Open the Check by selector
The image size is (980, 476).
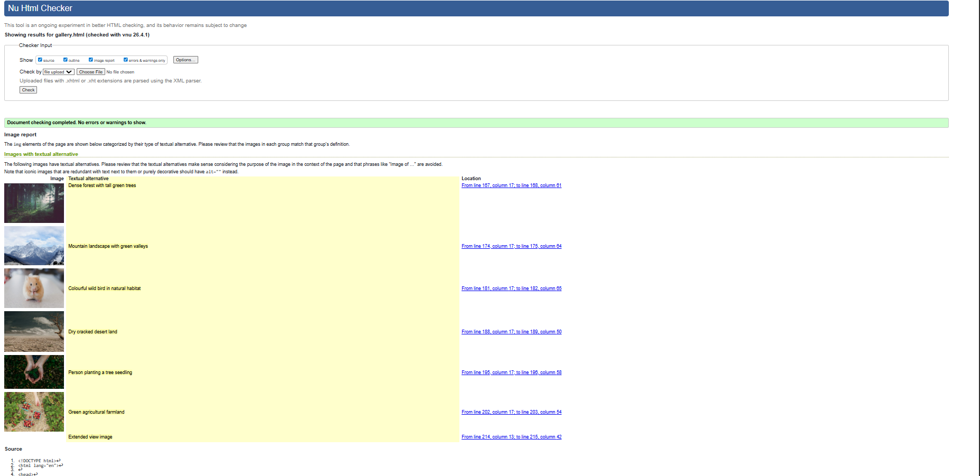click(x=58, y=71)
